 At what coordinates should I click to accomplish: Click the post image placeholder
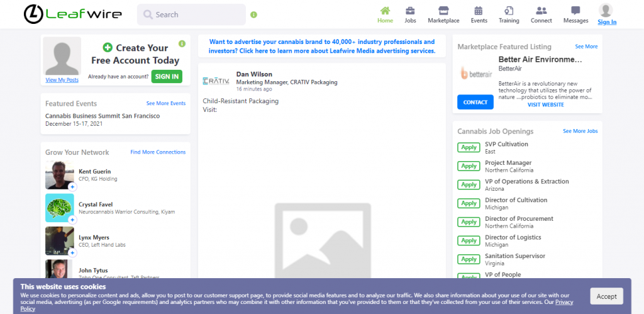[x=323, y=240]
